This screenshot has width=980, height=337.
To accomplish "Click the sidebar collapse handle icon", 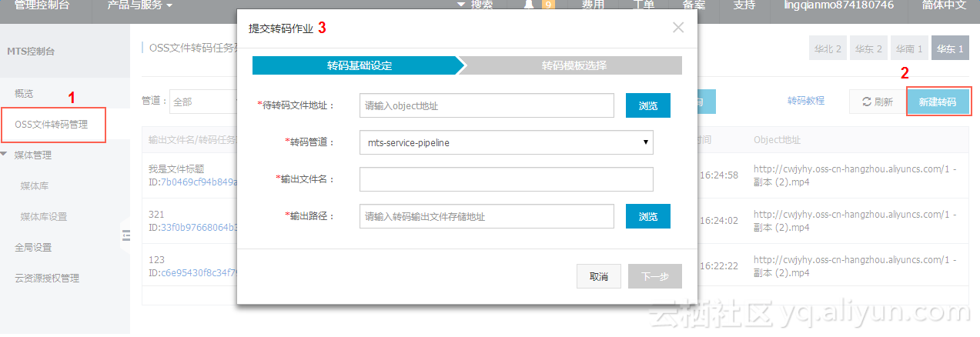I will click(x=125, y=236).
